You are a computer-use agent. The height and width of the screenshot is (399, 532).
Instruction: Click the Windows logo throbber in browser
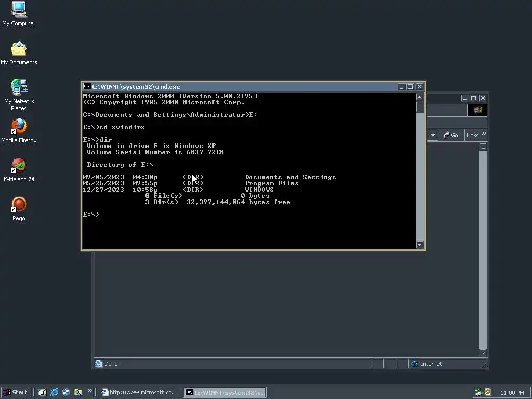(x=478, y=110)
